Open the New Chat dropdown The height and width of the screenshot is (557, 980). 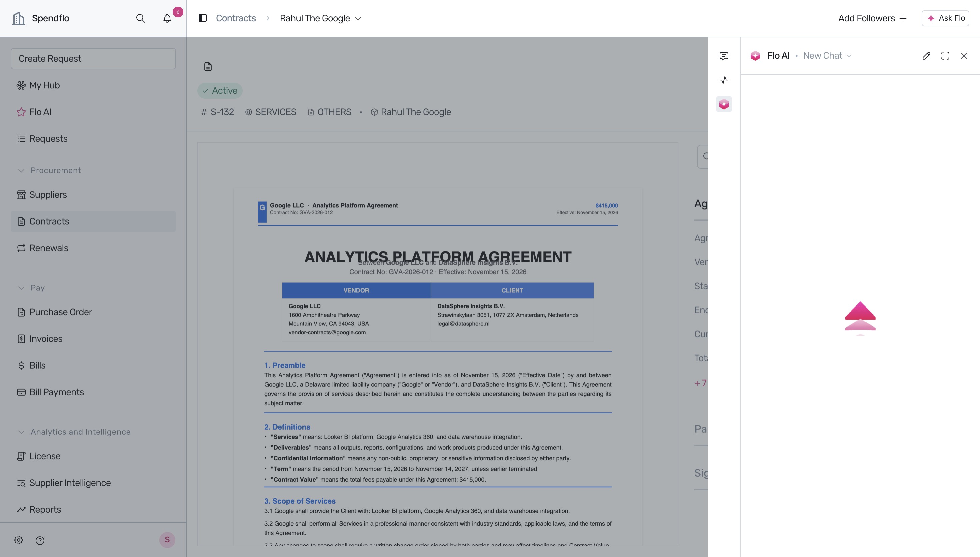pyautogui.click(x=827, y=55)
